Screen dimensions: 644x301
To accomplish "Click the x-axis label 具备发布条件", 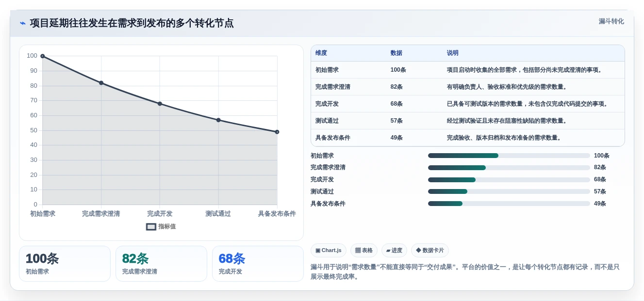I will pyautogui.click(x=277, y=214).
